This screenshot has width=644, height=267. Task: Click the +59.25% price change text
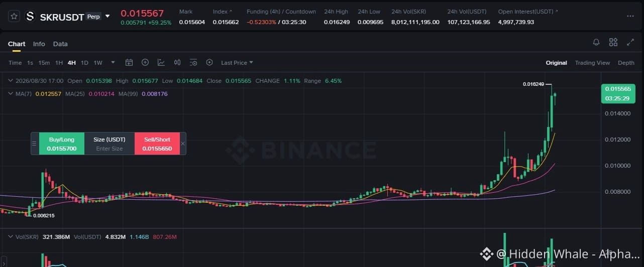pos(160,23)
